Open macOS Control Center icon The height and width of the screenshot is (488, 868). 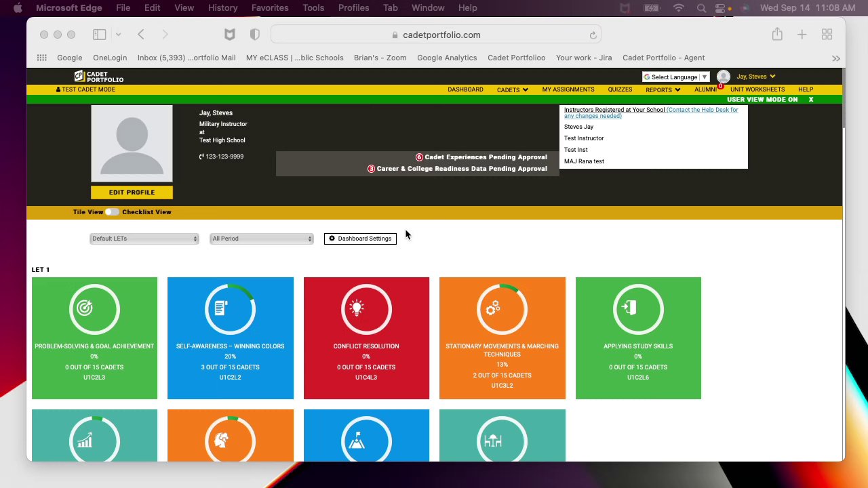721,8
